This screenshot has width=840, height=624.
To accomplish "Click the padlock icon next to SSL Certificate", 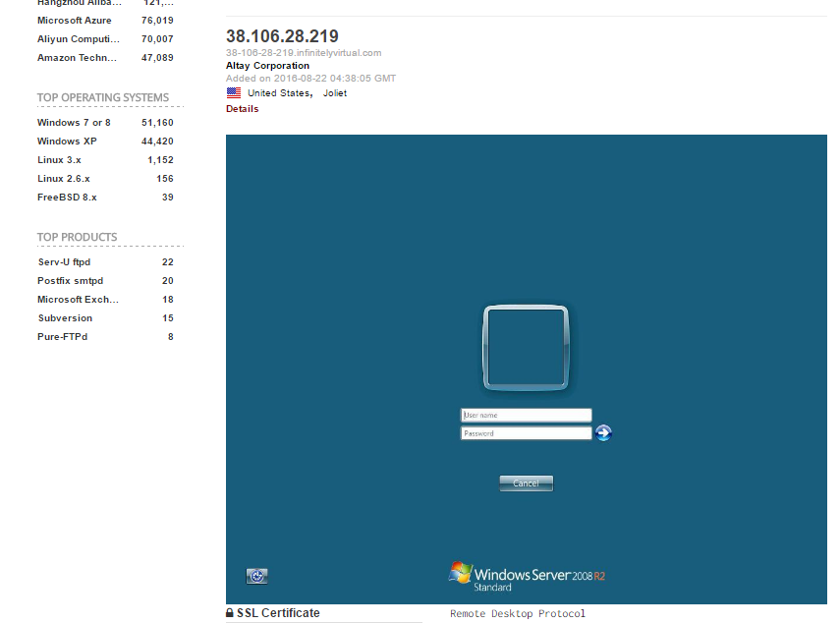I will [x=229, y=613].
